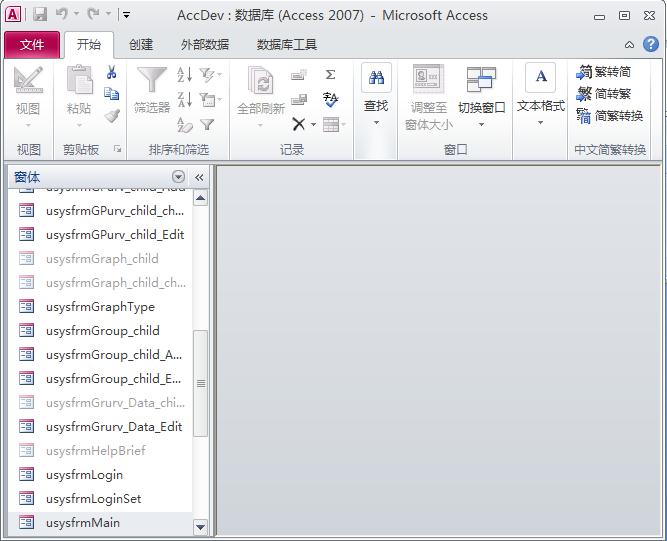Open the 切换窗口 button
Image resolution: width=667 pixels, height=541 pixels.
click(x=482, y=97)
